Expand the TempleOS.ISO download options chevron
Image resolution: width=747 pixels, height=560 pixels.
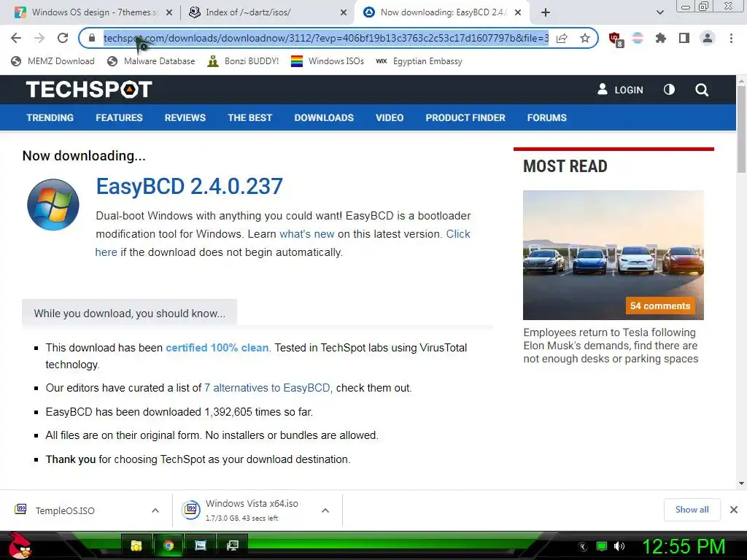coord(155,510)
